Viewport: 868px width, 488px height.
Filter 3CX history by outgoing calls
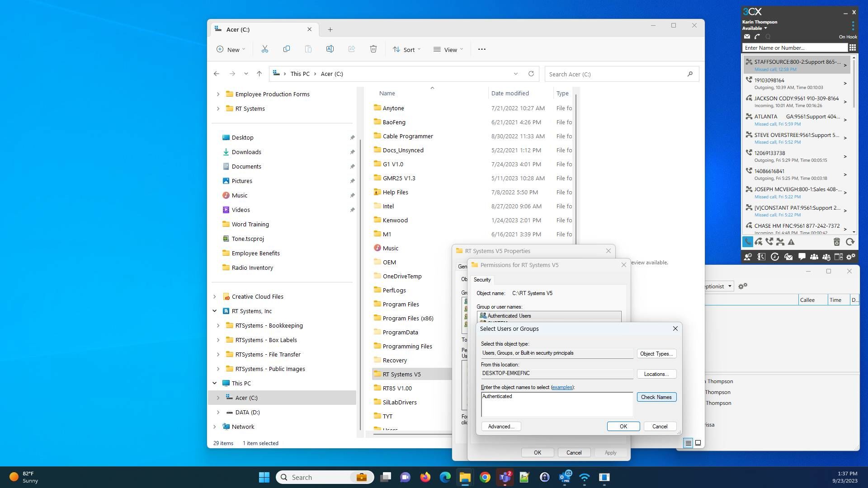click(769, 242)
